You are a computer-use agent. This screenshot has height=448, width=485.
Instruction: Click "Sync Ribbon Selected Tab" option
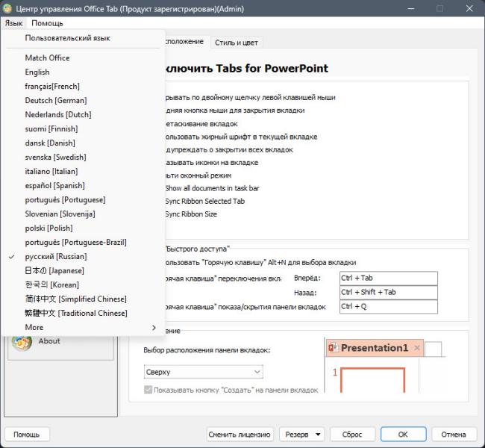(x=204, y=202)
